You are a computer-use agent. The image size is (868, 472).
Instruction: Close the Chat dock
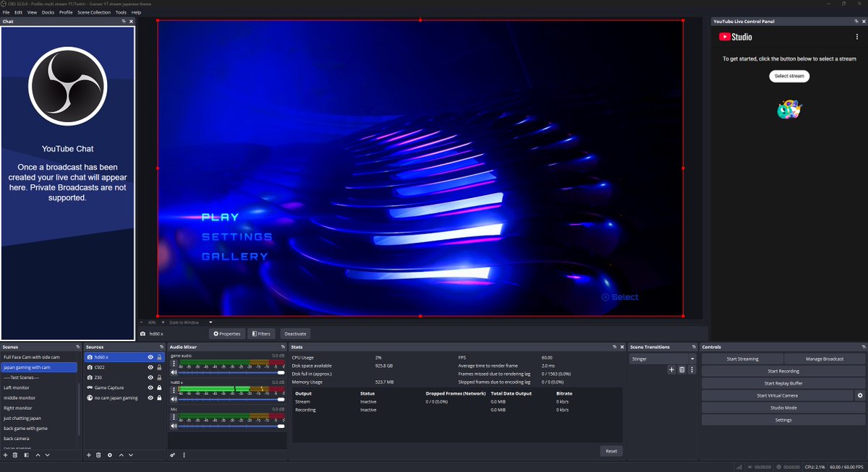(131, 22)
